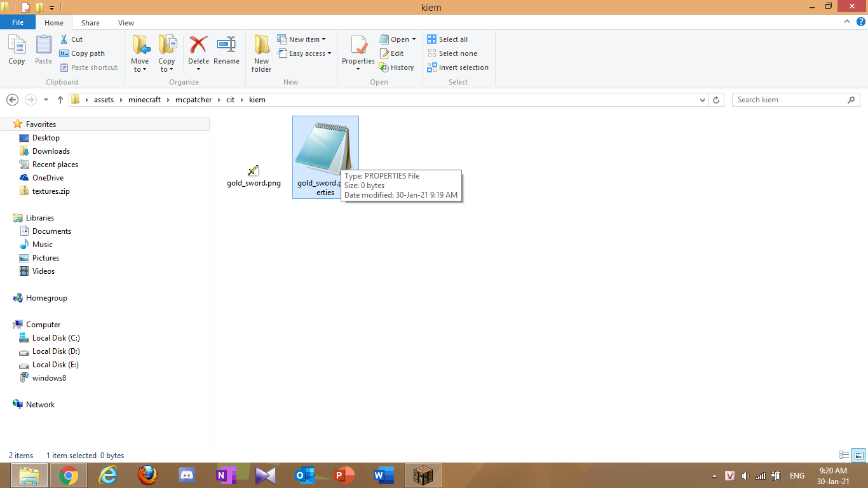Click the Search kiem input box
868x488 pixels.
pos(796,100)
